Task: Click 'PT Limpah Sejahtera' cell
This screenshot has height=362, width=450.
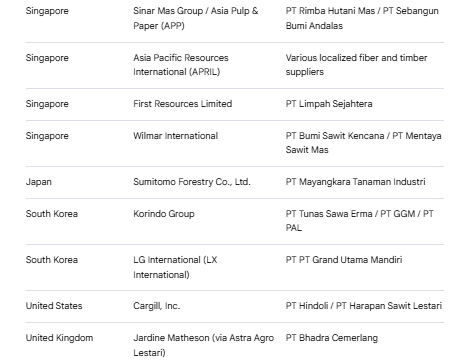Action: point(329,104)
